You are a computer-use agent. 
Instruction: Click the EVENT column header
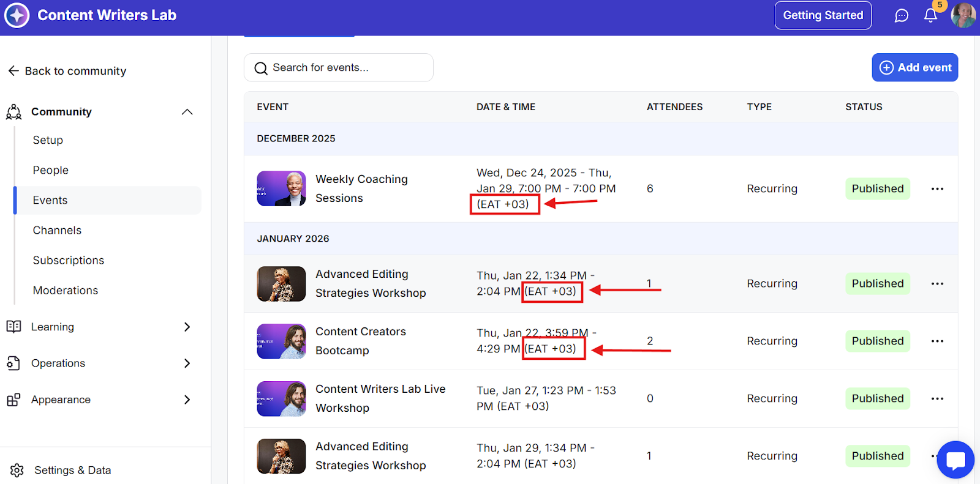pyautogui.click(x=273, y=107)
